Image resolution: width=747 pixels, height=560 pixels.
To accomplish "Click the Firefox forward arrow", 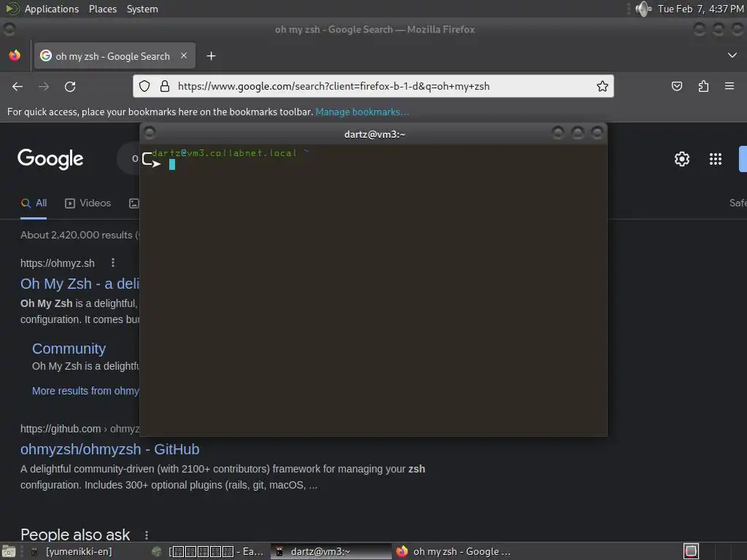I will 44,86.
